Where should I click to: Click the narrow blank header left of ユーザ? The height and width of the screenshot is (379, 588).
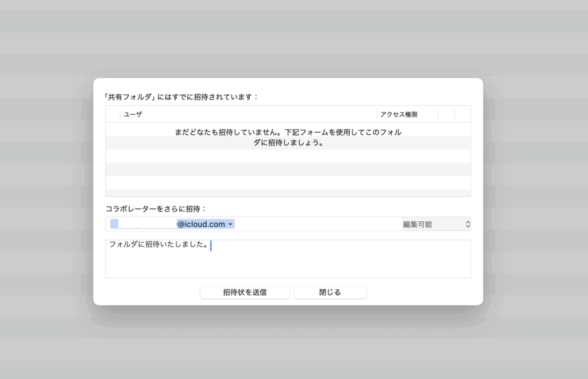[113, 114]
